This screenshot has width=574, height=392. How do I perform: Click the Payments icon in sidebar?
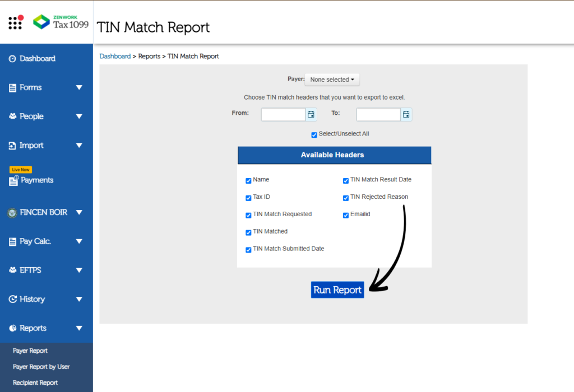(13, 180)
